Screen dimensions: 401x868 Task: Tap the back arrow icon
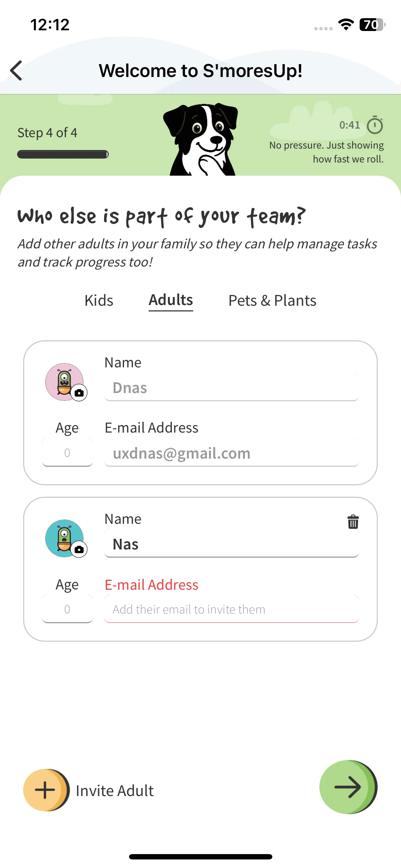click(16, 71)
